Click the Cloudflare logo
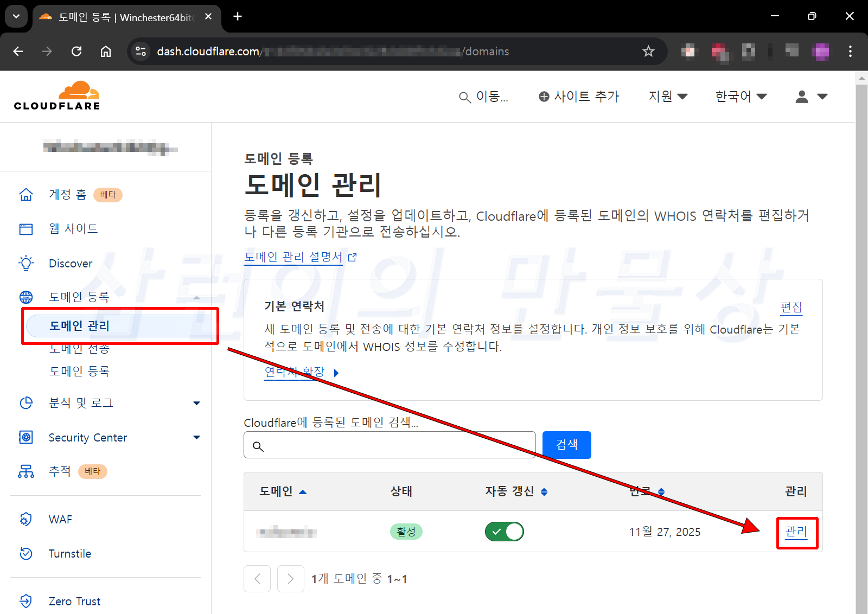This screenshot has height=614, width=868. [57, 95]
